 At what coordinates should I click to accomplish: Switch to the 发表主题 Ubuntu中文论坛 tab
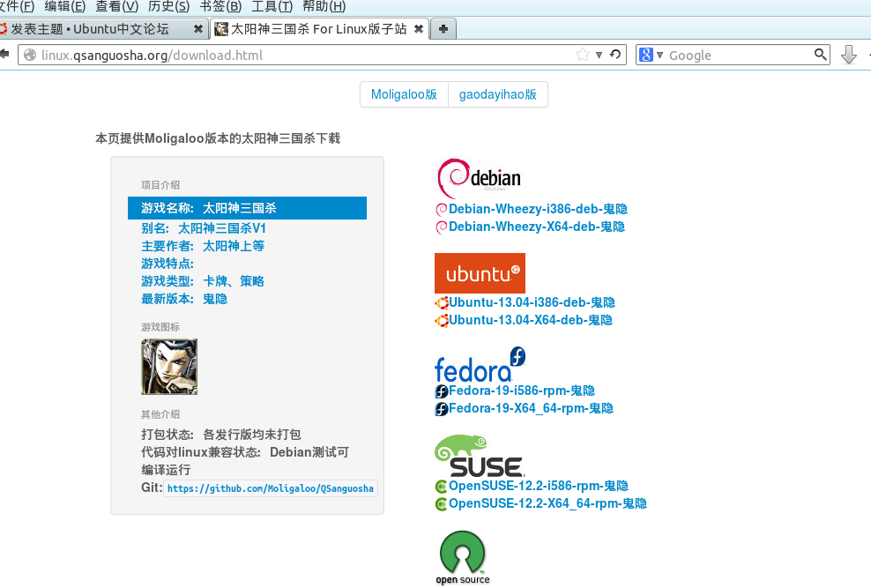tap(104, 29)
